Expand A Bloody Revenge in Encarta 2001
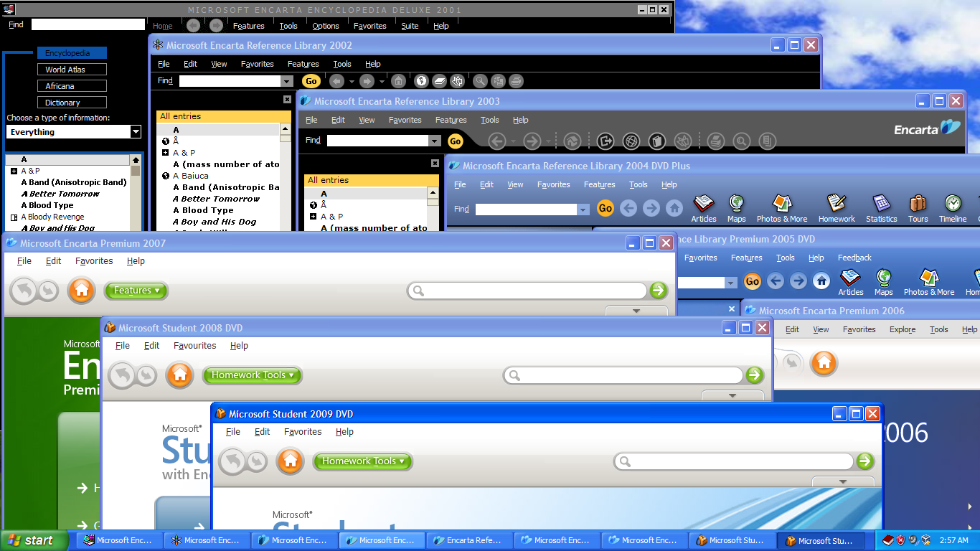This screenshot has height=551, width=980. pos(14,217)
